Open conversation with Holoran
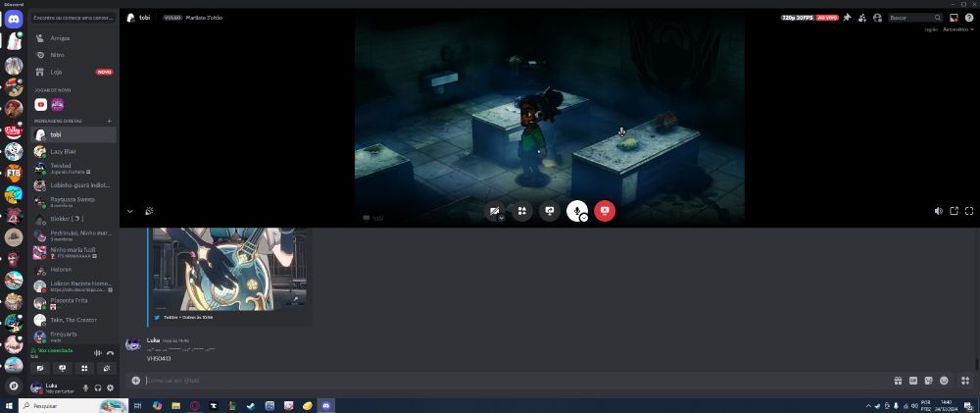Viewport: 980px width, 413px height. [73, 270]
